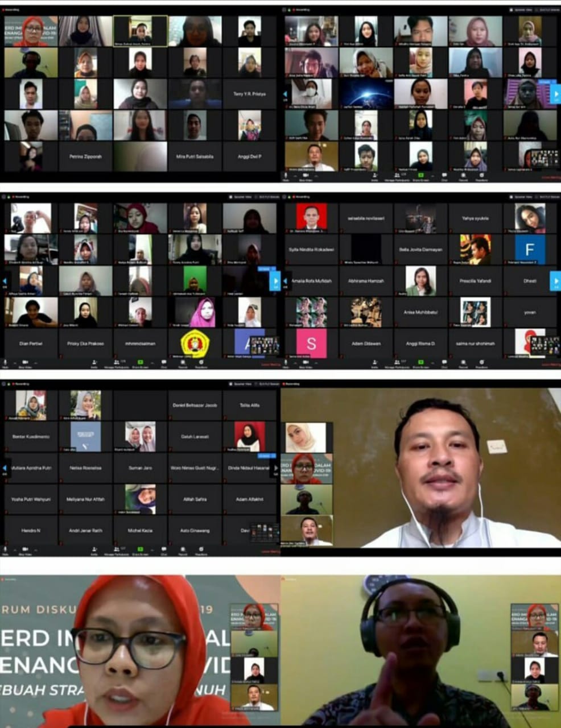
Task: Click Invite in the window showing Dian Pertiwi
Action: tap(94, 363)
